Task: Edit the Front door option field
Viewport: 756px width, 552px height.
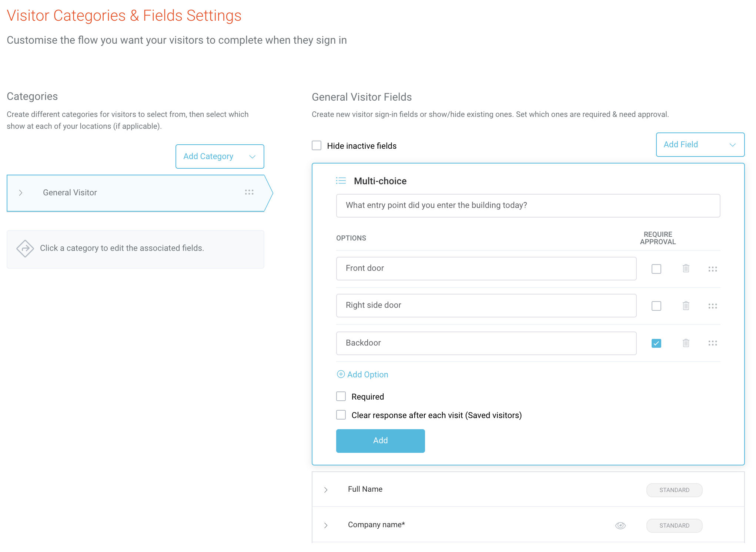Action: coord(486,269)
